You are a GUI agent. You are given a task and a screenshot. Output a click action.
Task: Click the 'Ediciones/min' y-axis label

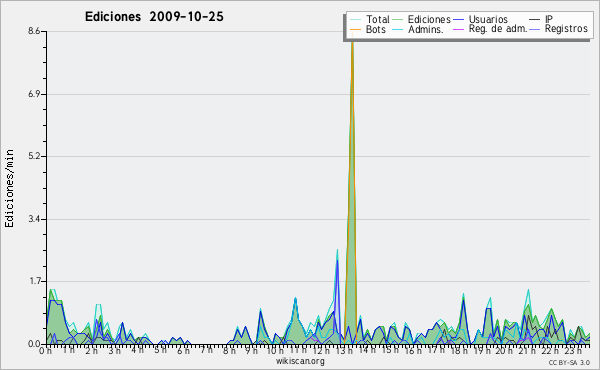click(x=9, y=188)
